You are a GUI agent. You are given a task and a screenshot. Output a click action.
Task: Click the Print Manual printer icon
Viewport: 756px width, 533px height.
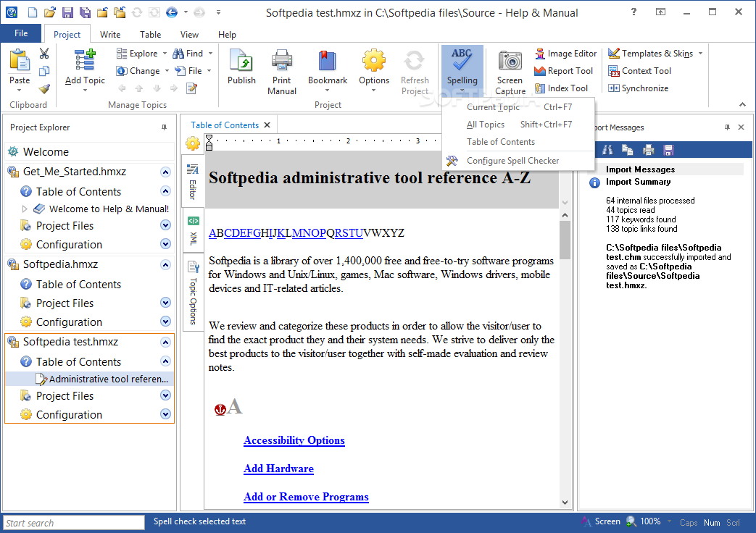pyautogui.click(x=281, y=61)
